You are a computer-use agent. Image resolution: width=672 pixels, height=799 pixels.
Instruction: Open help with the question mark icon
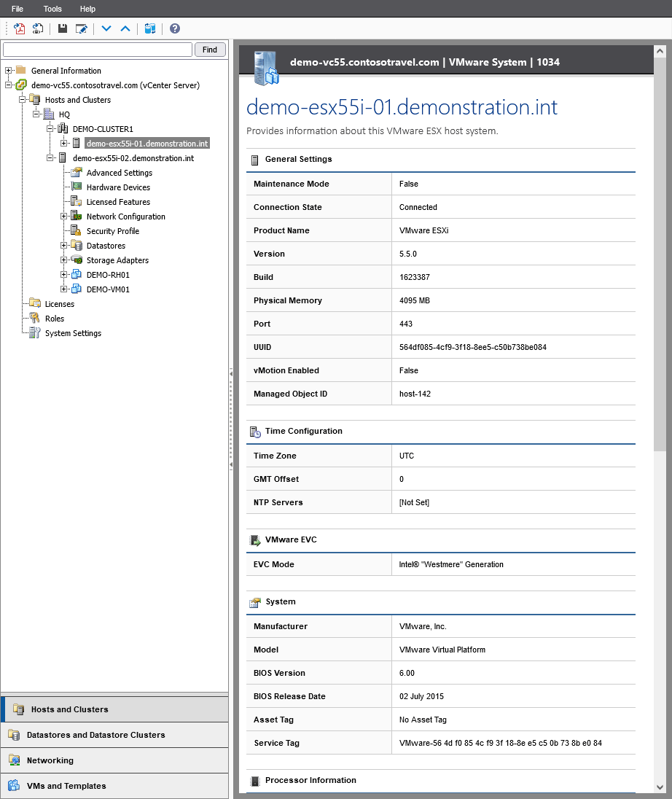click(x=175, y=28)
